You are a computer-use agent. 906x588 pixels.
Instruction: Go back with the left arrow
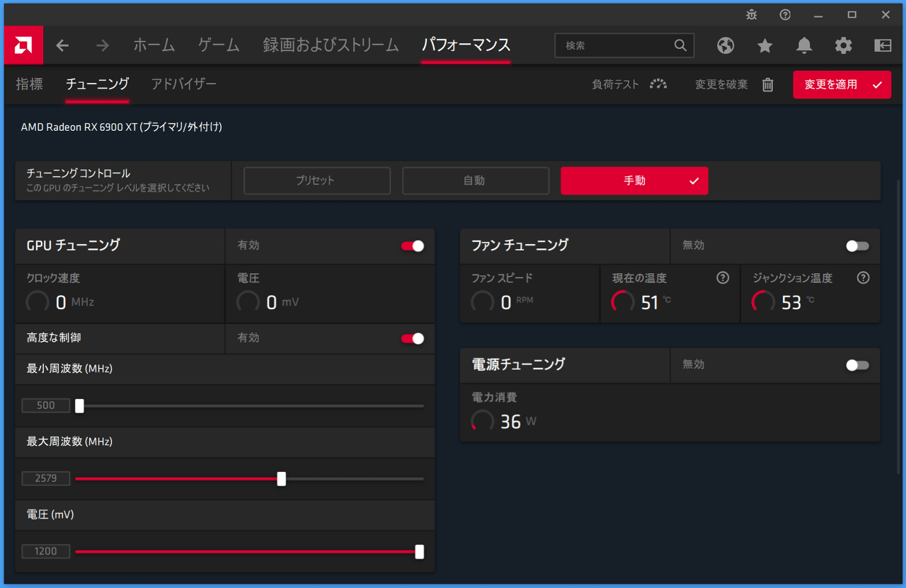[x=62, y=45]
